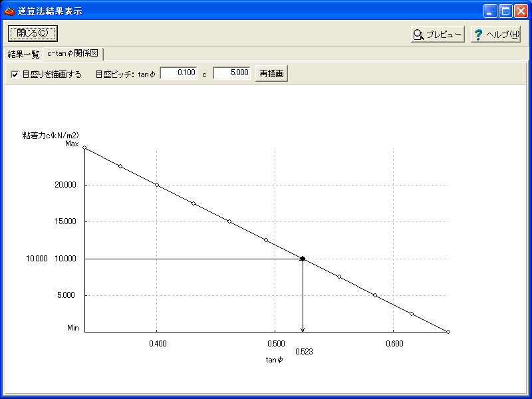Viewport: 532px width, 399px height.
Task: Click the 再描画 redraw button
Action: click(271, 74)
